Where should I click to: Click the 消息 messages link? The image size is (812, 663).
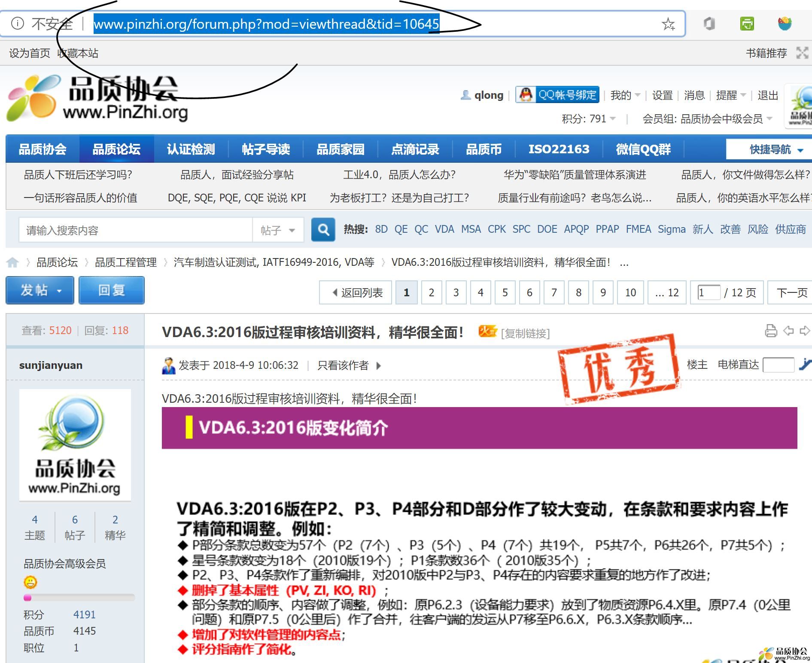coord(694,95)
